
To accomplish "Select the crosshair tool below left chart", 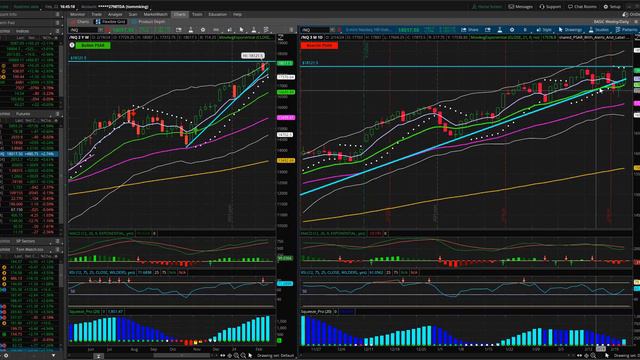I will 229,356.
